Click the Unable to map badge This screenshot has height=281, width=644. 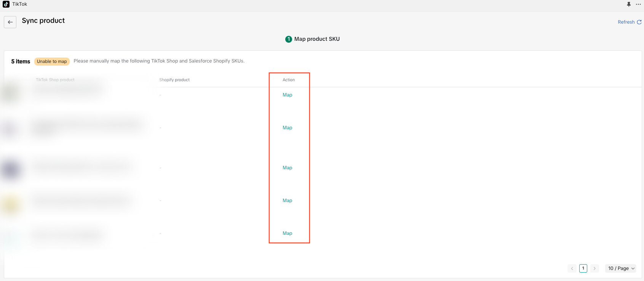pyautogui.click(x=52, y=61)
